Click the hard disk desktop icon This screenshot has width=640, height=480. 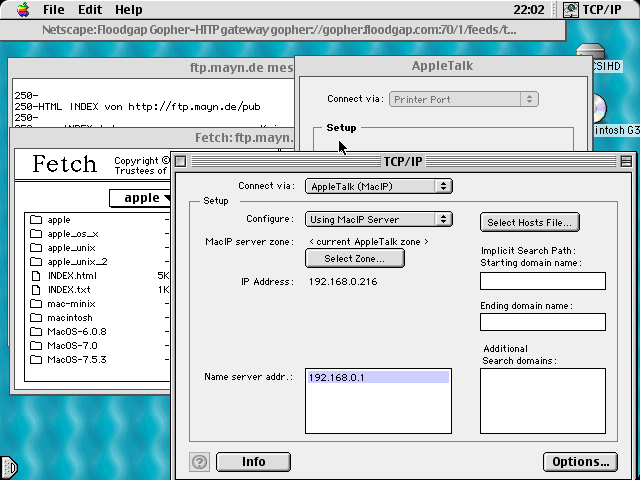[590, 51]
